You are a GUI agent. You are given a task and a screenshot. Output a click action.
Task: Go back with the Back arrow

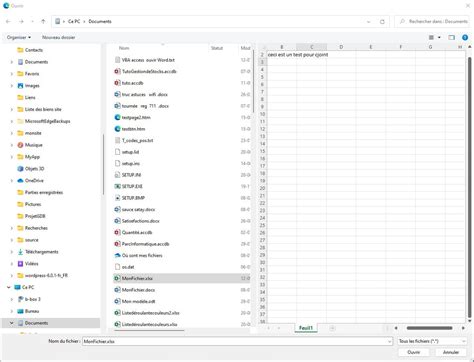pyautogui.click(x=8, y=21)
